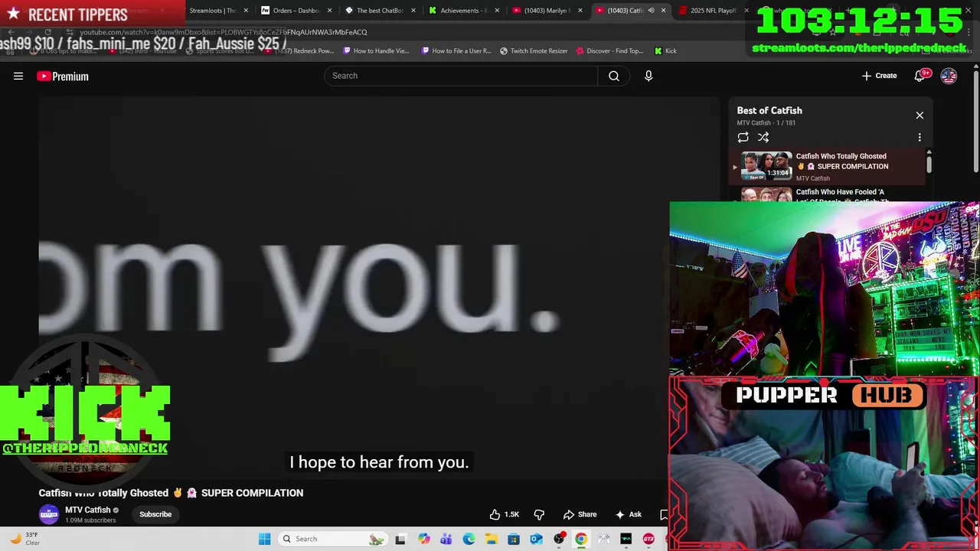Close the Streamloots browser tab
Screen dimensions: 980x551
(x=246, y=11)
